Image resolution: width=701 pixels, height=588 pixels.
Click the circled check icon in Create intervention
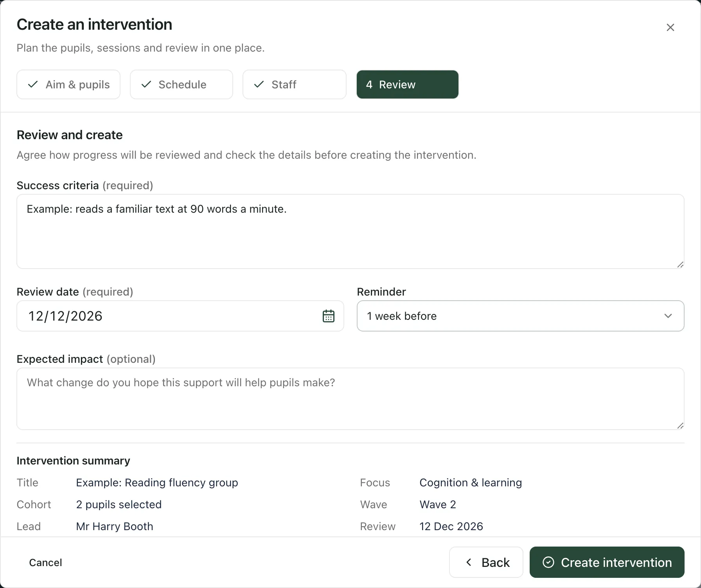pos(548,562)
